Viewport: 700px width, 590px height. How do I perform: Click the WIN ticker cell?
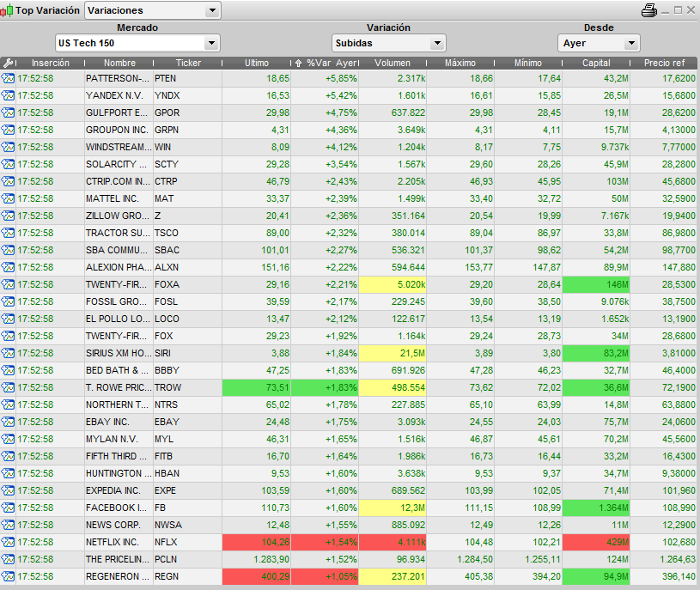(187, 147)
